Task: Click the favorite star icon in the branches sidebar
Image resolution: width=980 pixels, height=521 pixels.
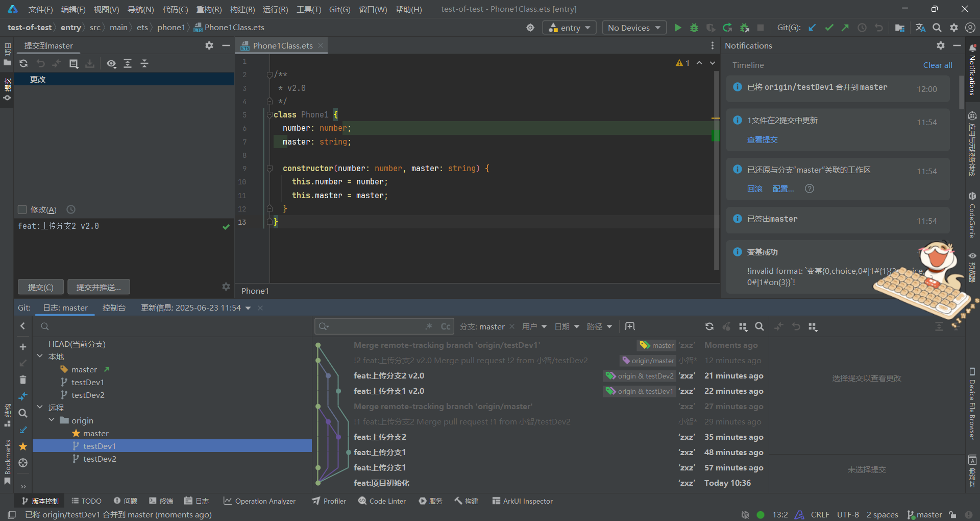Action: click(x=22, y=446)
